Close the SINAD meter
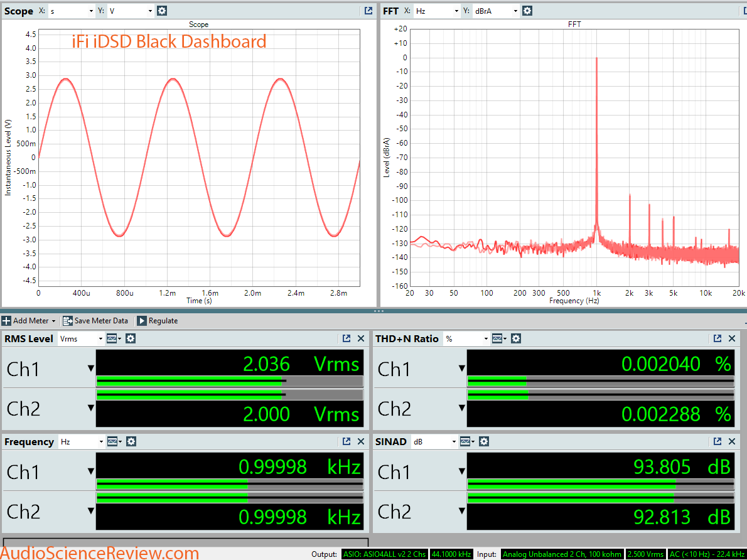Image resolution: width=747 pixels, height=560 pixels. coord(732,441)
